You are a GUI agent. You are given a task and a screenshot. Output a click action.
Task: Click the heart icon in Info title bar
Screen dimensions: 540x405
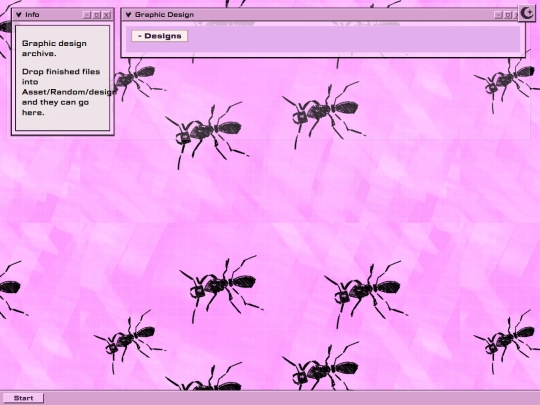19,15
